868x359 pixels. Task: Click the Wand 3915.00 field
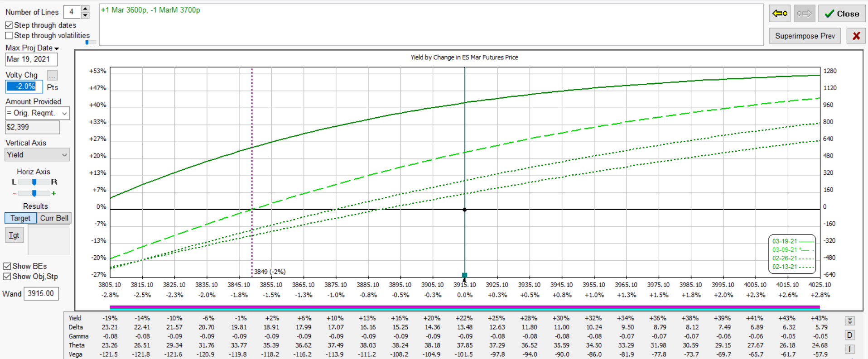(41, 293)
